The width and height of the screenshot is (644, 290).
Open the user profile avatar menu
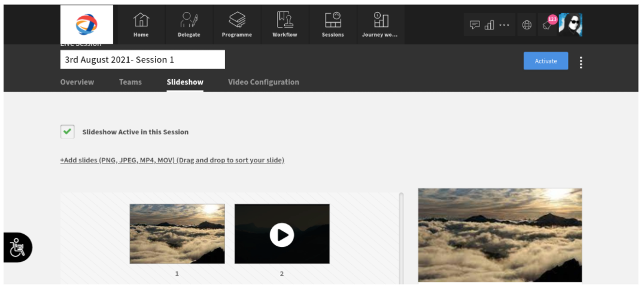tap(570, 25)
